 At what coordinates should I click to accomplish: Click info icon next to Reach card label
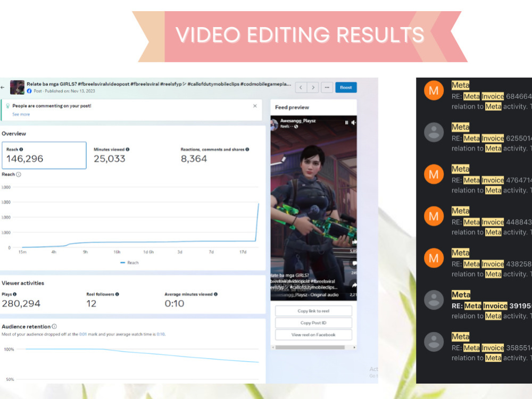[x=21, y=149]
